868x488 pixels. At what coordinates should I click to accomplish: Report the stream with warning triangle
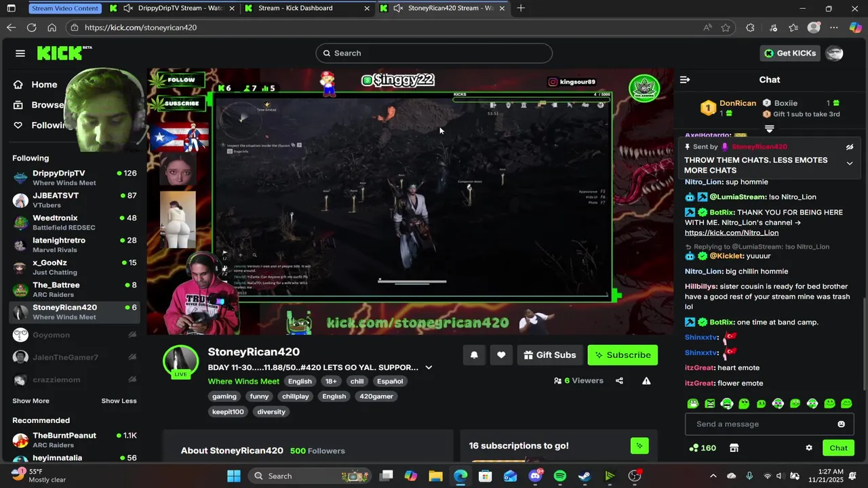click(646, 381)
